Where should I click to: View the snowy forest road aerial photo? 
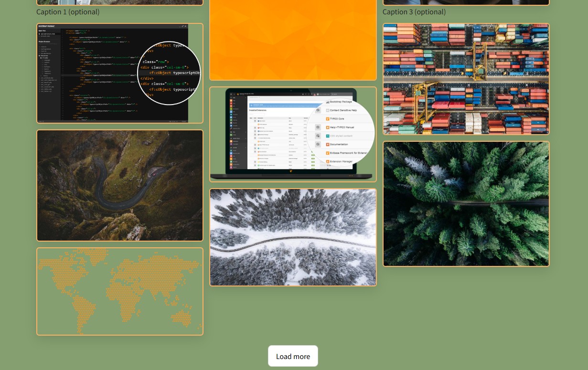pos(293,237)
